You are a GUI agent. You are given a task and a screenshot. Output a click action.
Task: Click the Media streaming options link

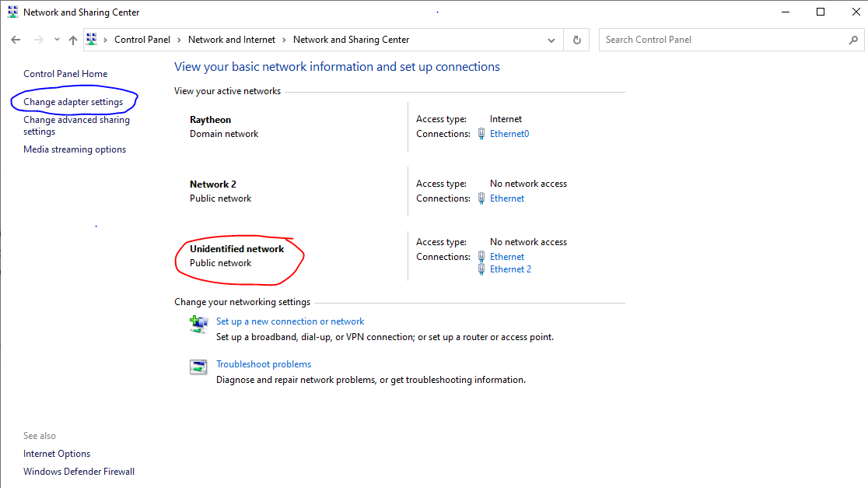(75, 149)
